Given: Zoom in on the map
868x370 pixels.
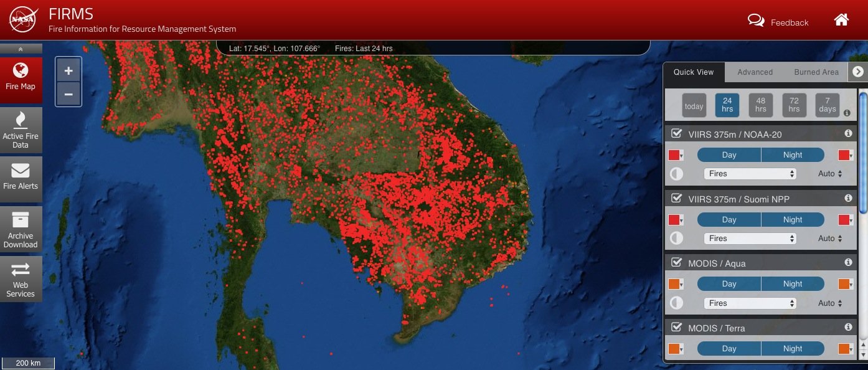Looking at the screenshot, I should 68,71.
